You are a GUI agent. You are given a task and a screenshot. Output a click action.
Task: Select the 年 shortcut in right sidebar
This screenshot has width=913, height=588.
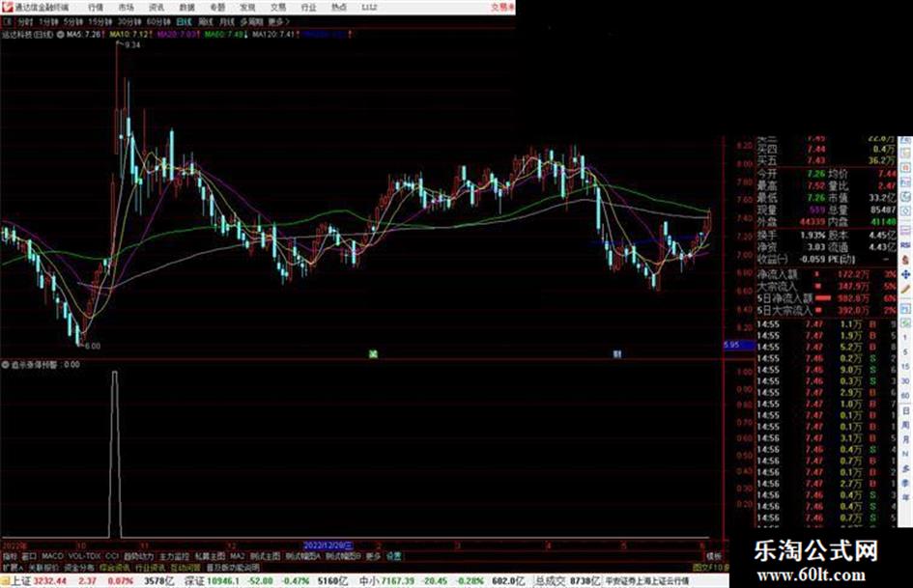click(905, 497)
